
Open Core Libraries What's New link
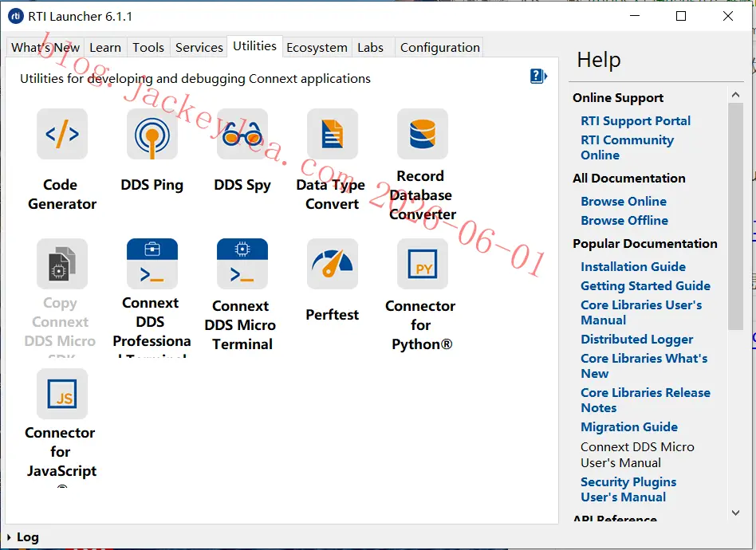(644, 366)
